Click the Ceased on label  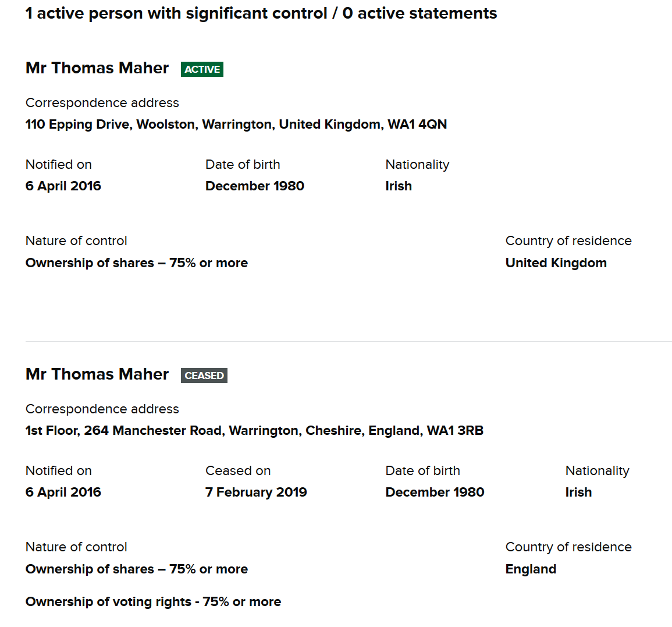click(x=238, y=470)
